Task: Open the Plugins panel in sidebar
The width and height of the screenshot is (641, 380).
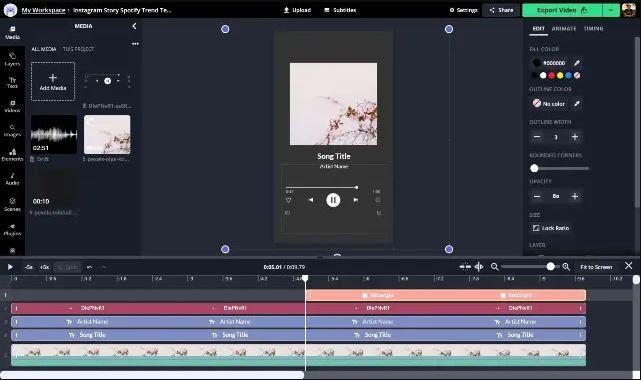Action: point(12,230)
